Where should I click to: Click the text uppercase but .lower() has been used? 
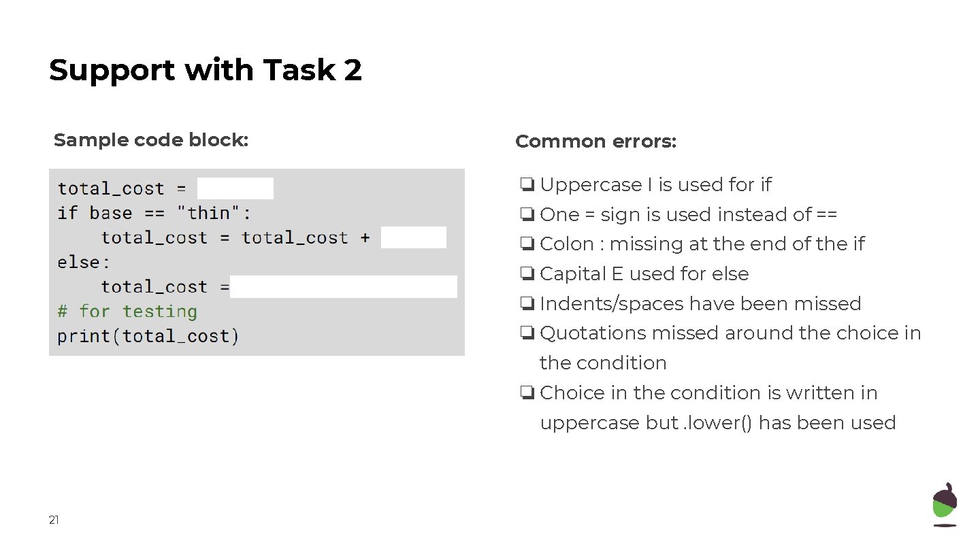pos(718,423)
